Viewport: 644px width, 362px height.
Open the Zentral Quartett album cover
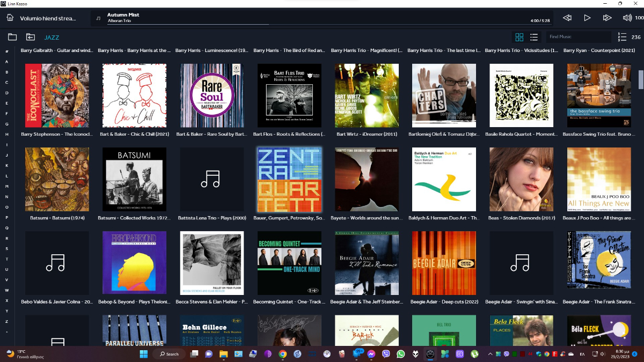click(290, 180)
